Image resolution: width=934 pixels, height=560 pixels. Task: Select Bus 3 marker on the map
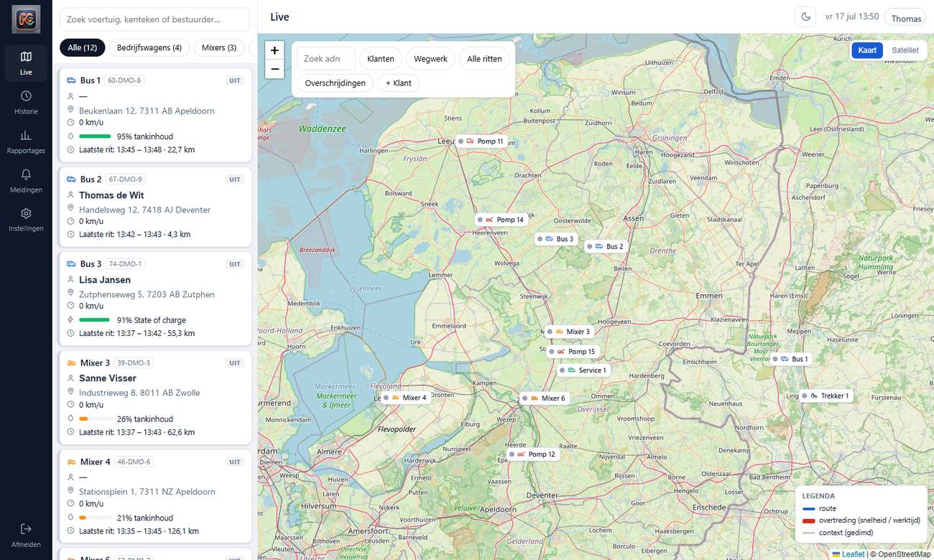tap(557, 239)
